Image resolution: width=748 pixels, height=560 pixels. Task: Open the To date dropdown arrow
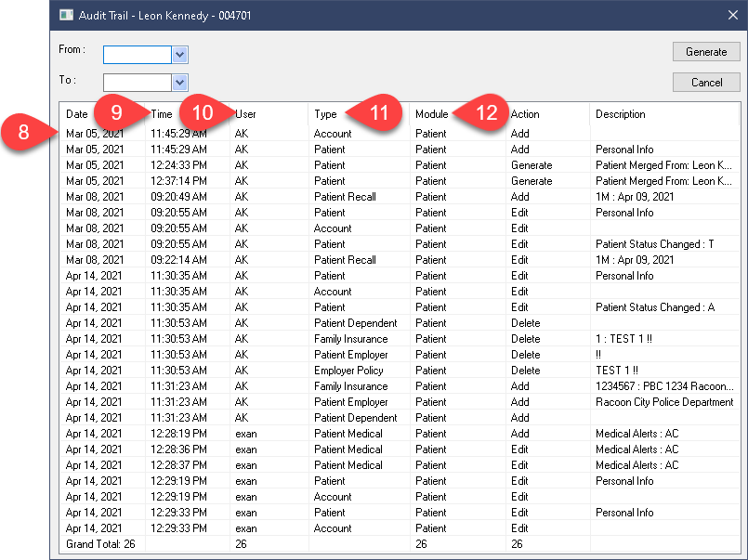click(x=180, y=83)
